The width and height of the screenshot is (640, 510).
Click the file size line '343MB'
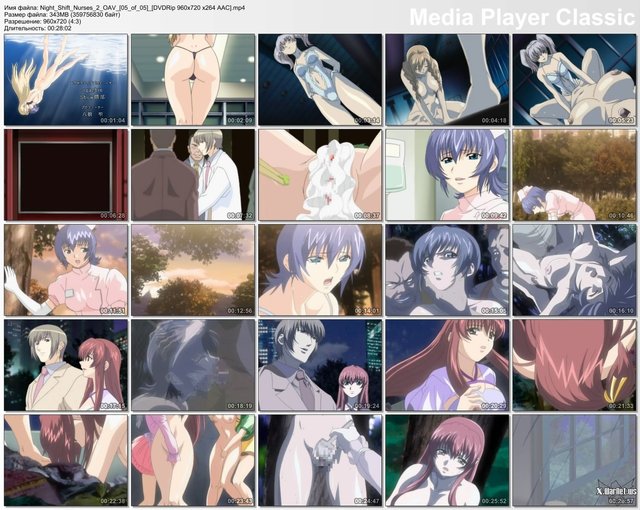pos(62,15)
